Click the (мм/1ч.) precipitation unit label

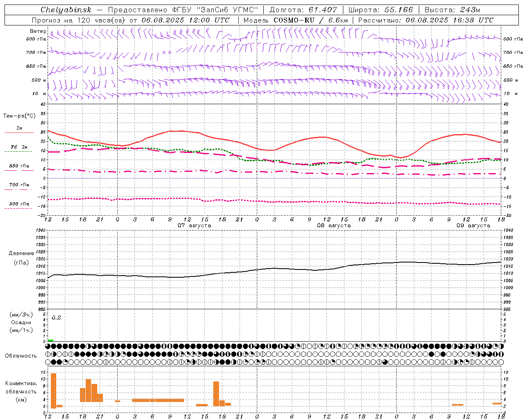click(x=21, y=330)
